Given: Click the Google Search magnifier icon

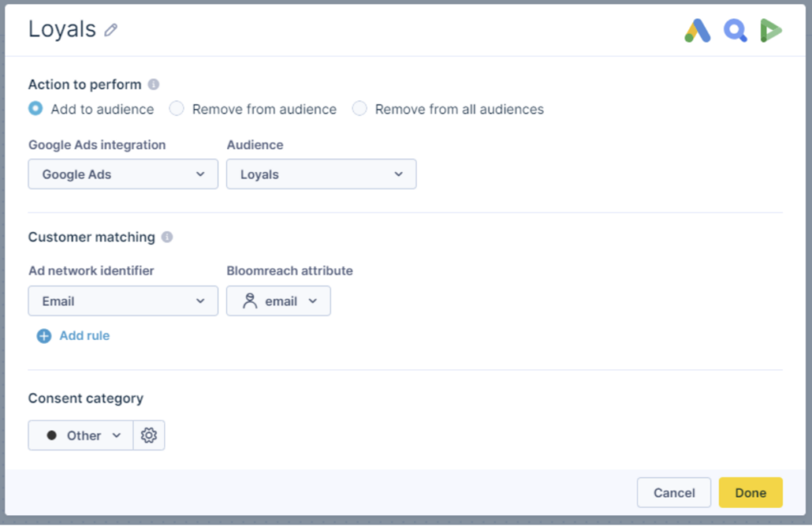Looking at the screenshot, I should [x=734, y=31].
